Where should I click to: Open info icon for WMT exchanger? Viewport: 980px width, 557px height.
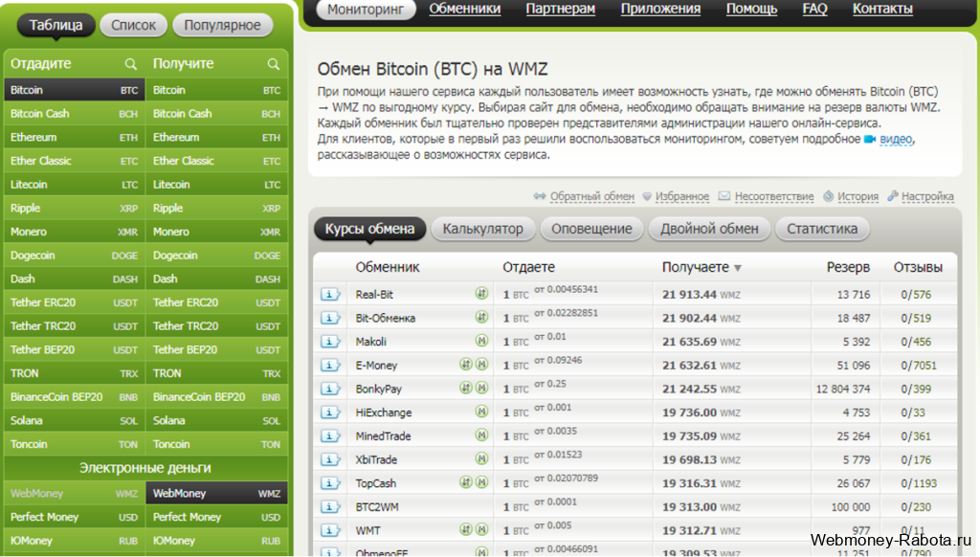point(330,530)
